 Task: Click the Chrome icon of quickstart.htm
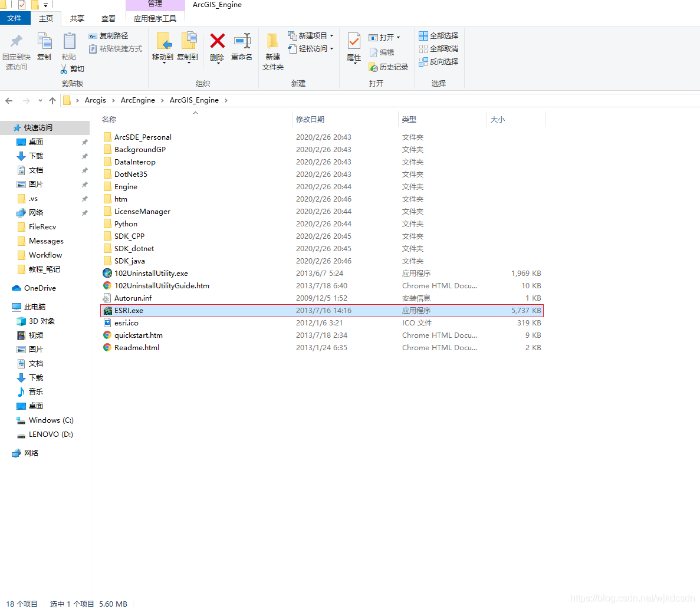[107, 335]
